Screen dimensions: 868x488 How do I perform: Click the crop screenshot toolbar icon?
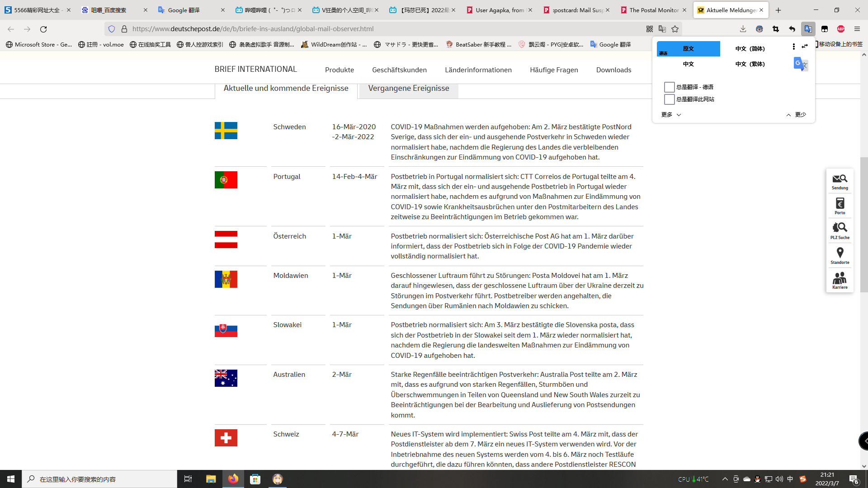(776, 29)
